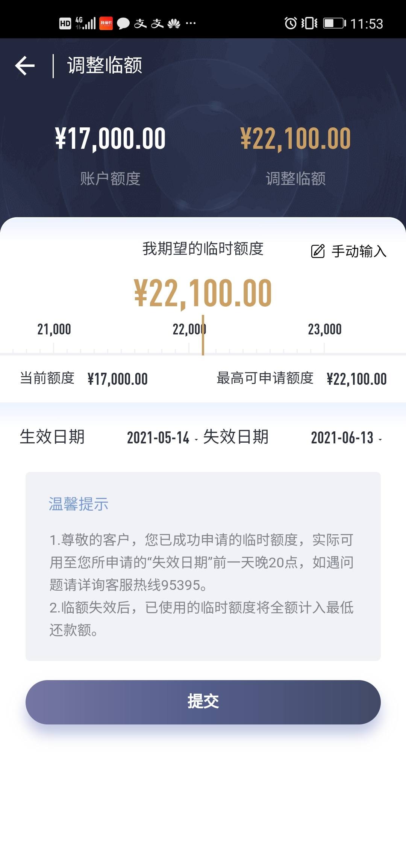Tap 手动输入 to enter amount manually

359,251
